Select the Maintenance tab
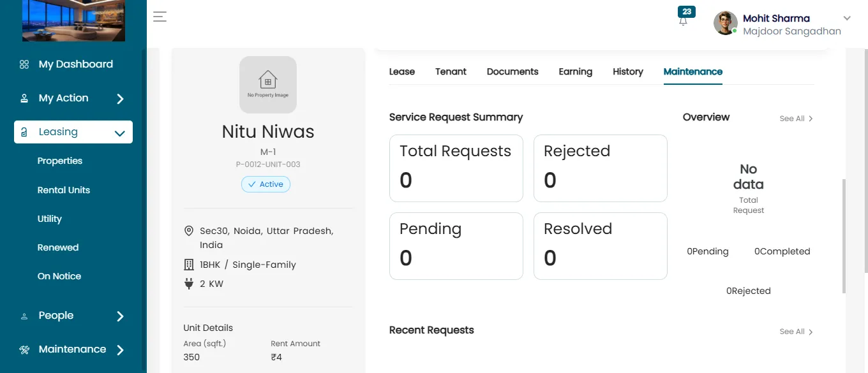868x373 pixels. (x=693, y=71)
